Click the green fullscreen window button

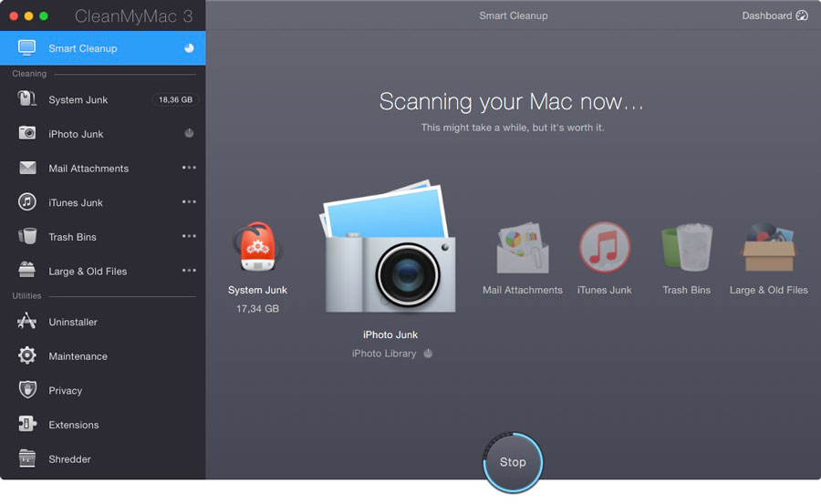tap(44, 16)
